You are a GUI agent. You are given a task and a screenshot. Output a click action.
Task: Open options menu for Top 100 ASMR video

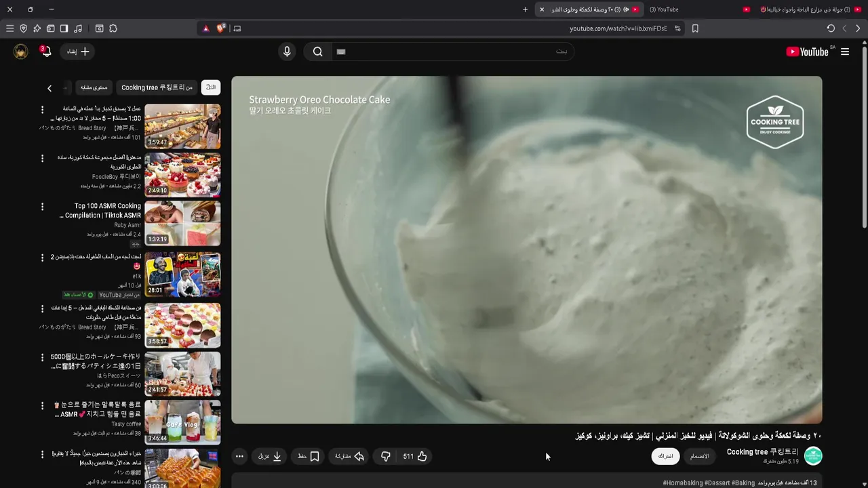pyautogui.click(x=42, y=207)
